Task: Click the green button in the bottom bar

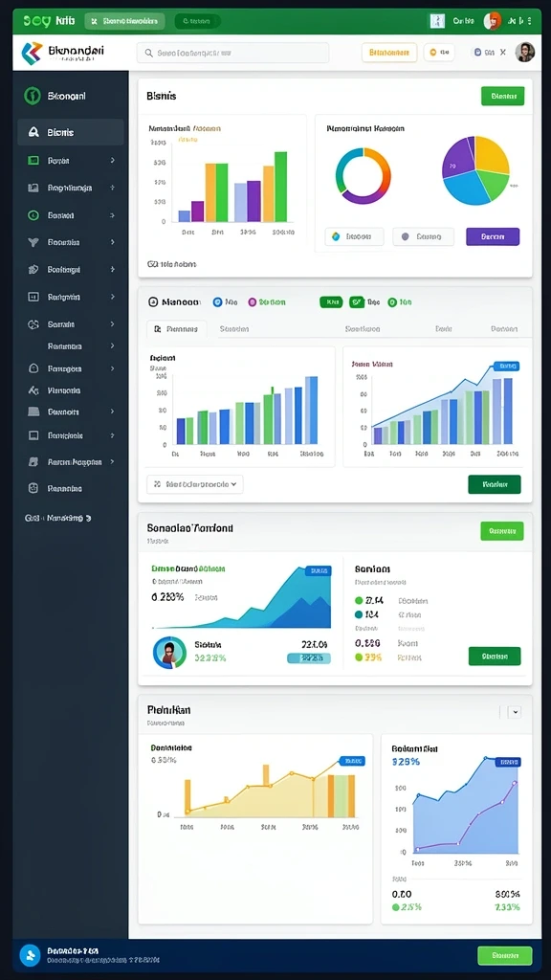Action: pos(505,956)
